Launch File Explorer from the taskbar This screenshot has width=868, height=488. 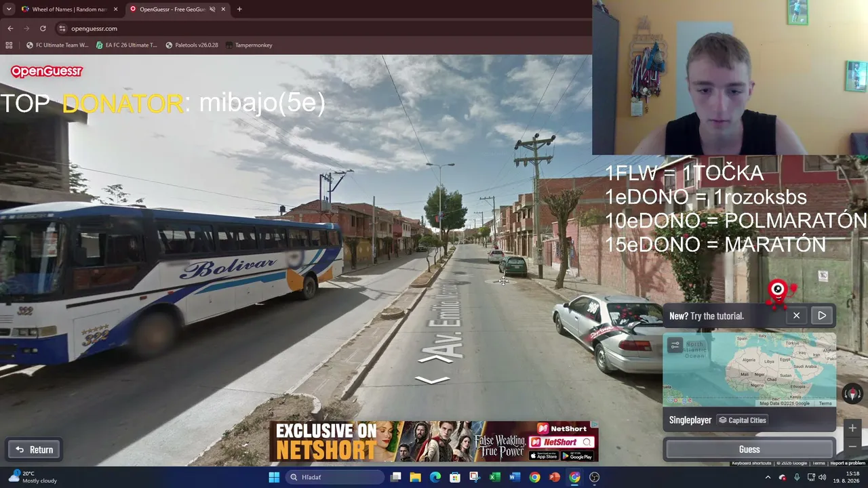pyautogui.click(x=416, y=477)
